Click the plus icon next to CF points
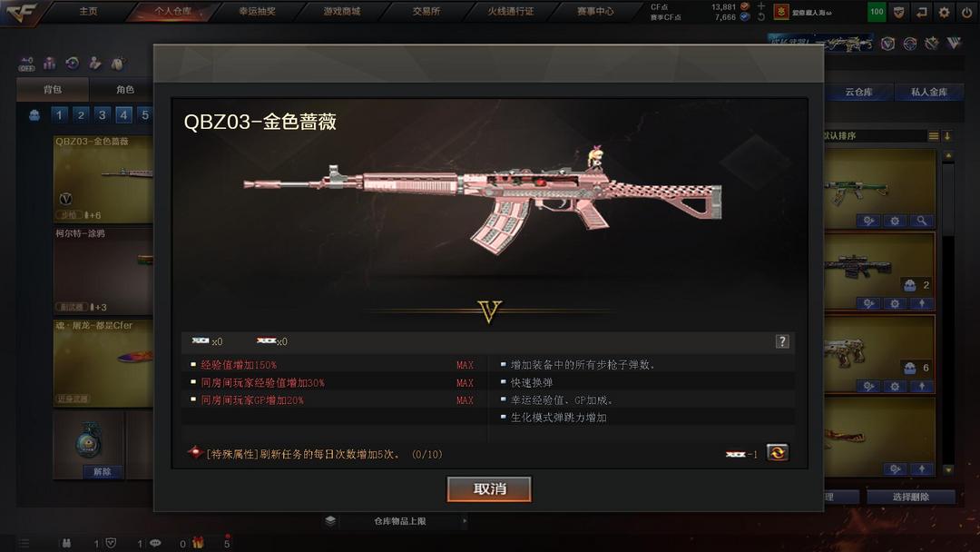This screenshot has width=980, height=552. tap(760, 5)
